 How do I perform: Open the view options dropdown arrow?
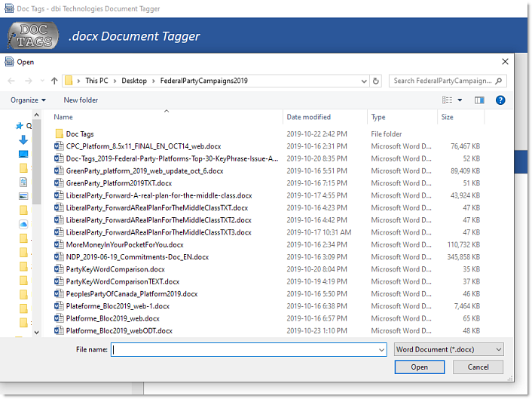[460, 100]
